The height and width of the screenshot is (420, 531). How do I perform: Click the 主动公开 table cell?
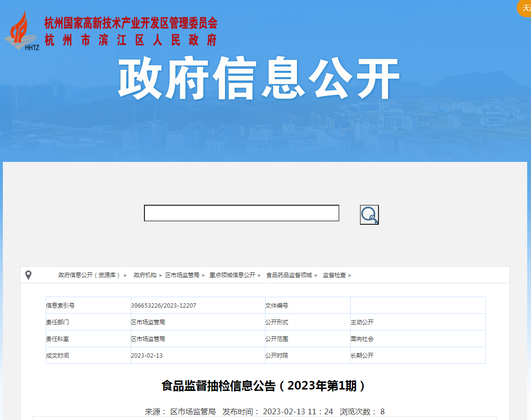[x=362, y=322]
